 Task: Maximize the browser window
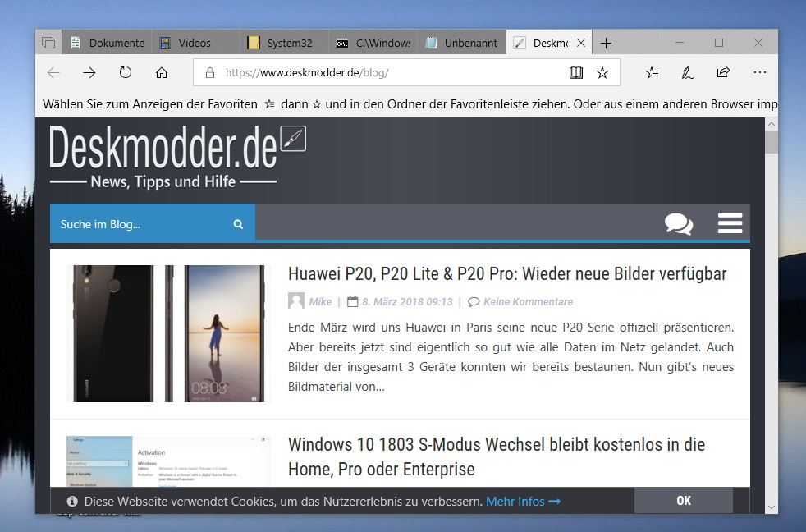point(719,43)
